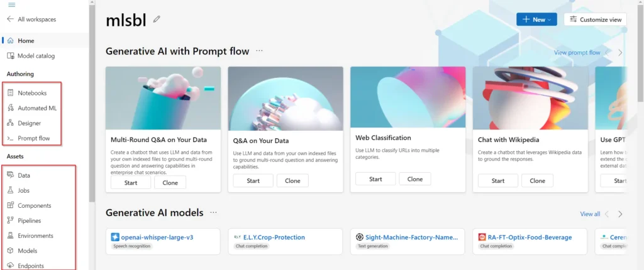Open ellipsis menu beside Generative AI models
The width and height of the screenshot is (644, 270).
point(213,213)
